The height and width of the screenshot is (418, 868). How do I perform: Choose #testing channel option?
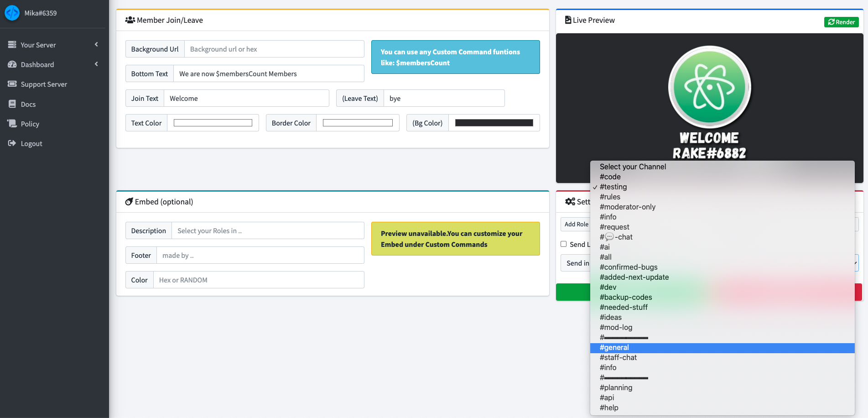pos(722,187)
